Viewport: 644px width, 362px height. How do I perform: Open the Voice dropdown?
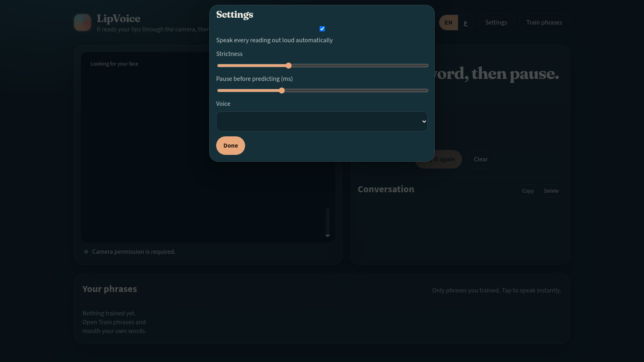point(322,121)
